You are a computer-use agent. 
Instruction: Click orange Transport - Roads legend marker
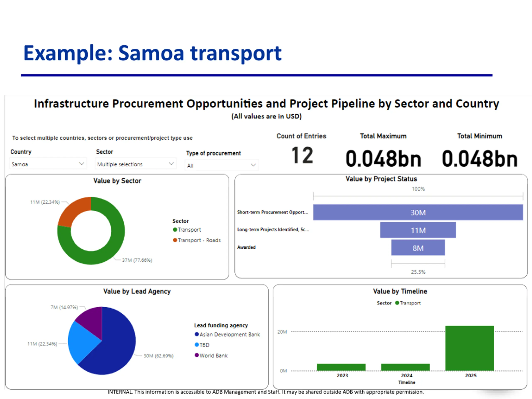[175, 240]
